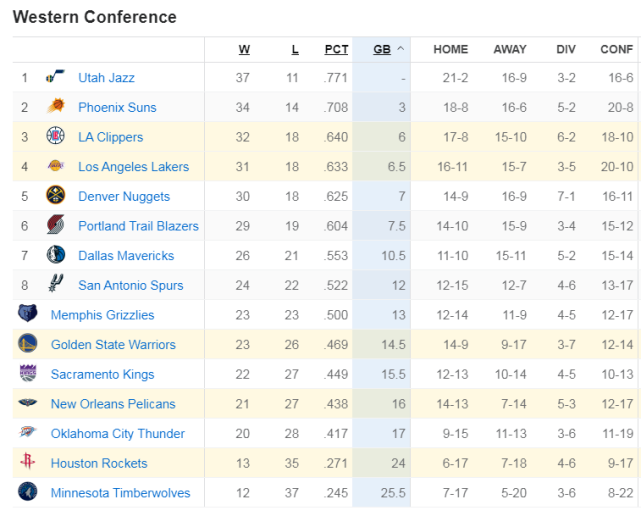Click the San Antonio Spurs logo

55,285
